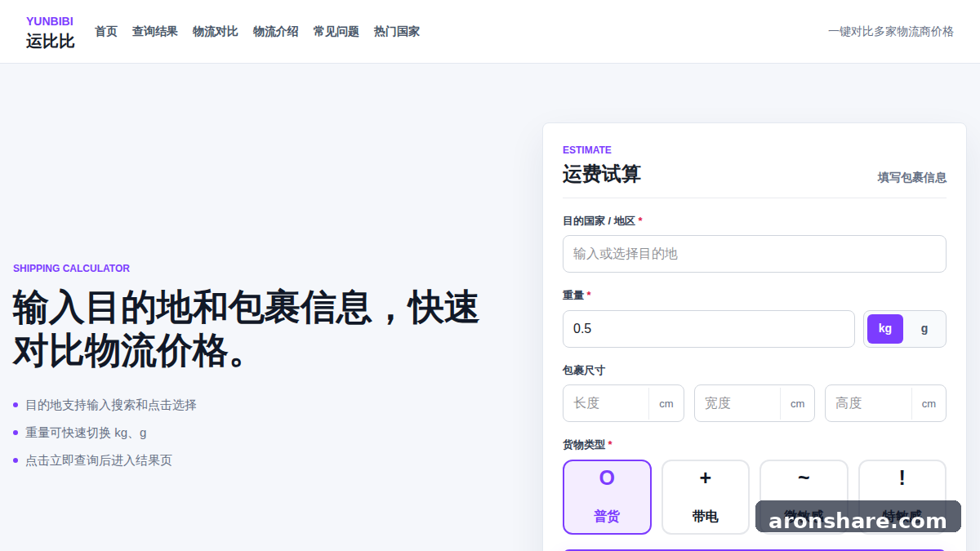Click bullet text 目的地支持输入搜索和点击选择

coord(111,405)
